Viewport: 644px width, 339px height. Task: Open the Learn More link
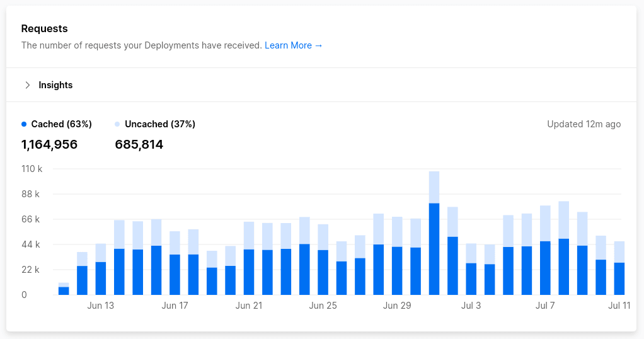pos(293,45)
